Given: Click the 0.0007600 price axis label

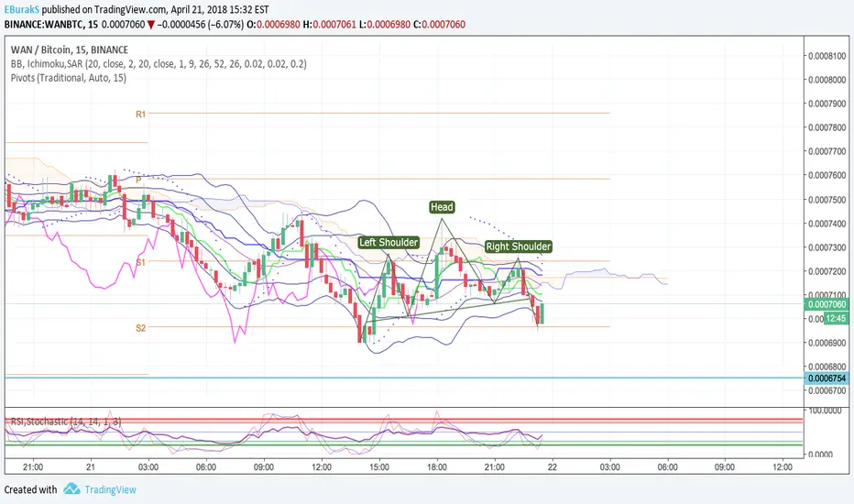Looking at the screenshot, I should point(827,175).
